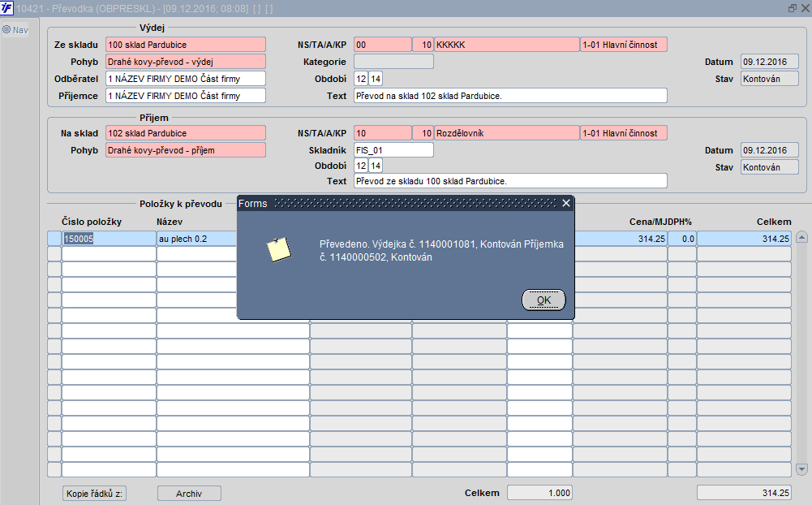Select item number cell 150005
This screenshot has width=812, height=505.
(x=109, y=239)
